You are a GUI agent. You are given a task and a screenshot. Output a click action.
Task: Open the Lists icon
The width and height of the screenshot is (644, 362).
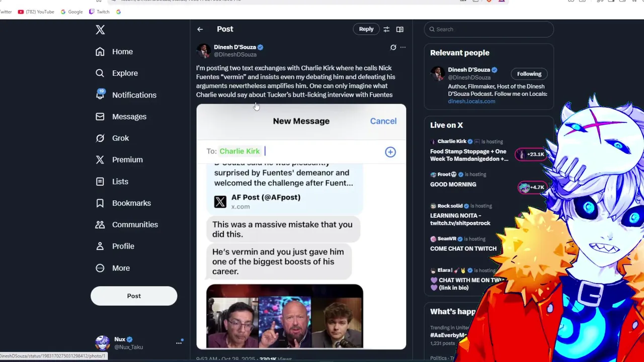[x=100, y=182]
